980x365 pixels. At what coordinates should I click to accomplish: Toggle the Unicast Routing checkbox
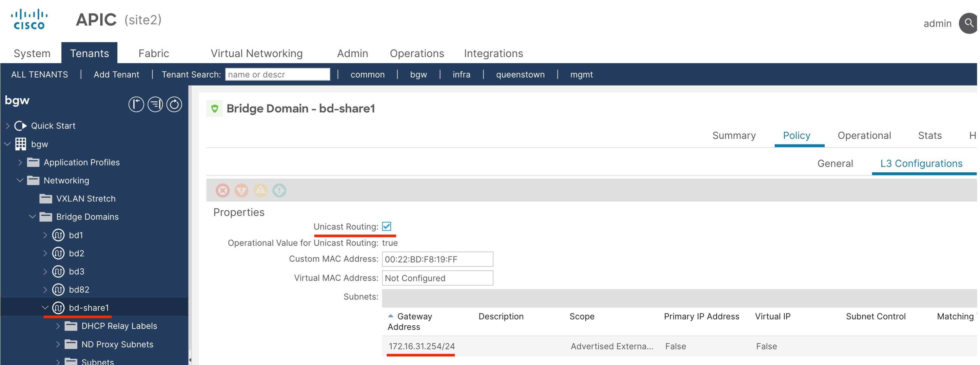coord(386,227)
